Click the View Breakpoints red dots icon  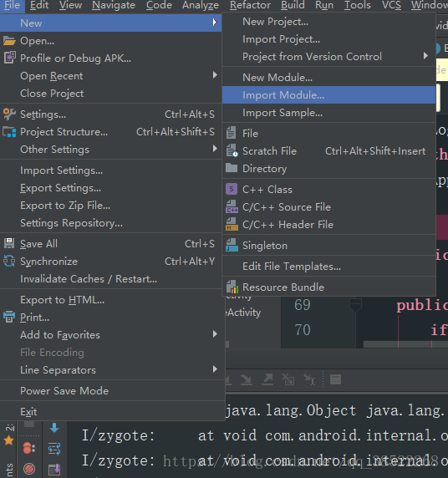click(x=29, y=449)
